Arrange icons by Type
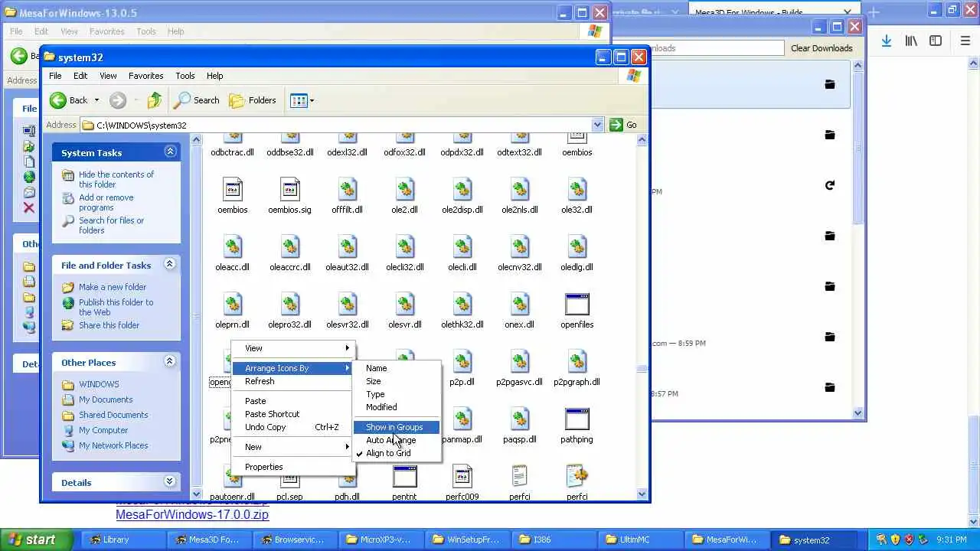Screen dimensions: 980x551 (x=397, y=394)
